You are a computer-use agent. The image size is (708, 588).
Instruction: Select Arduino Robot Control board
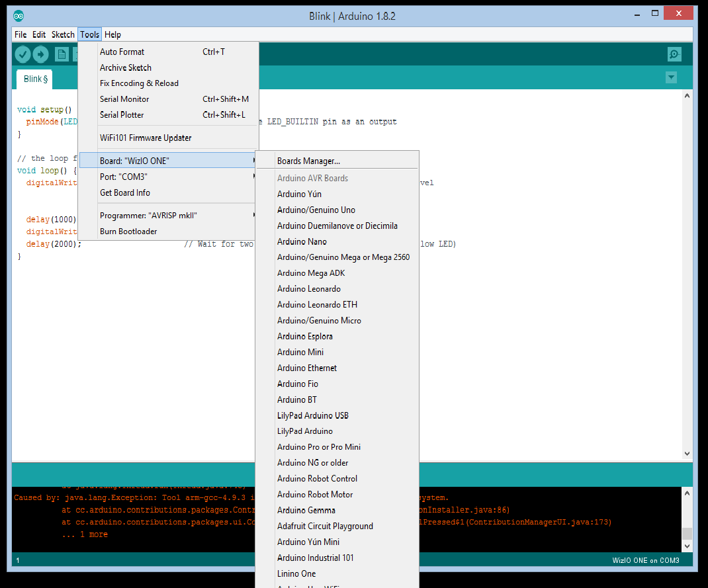coord(337,479)
